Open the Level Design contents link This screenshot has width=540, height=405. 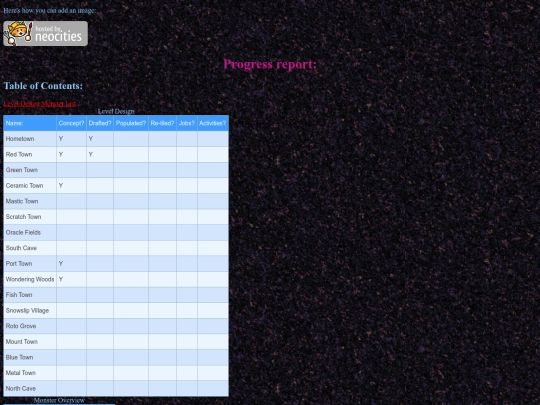pyautogui.click(x=22, y=104)
